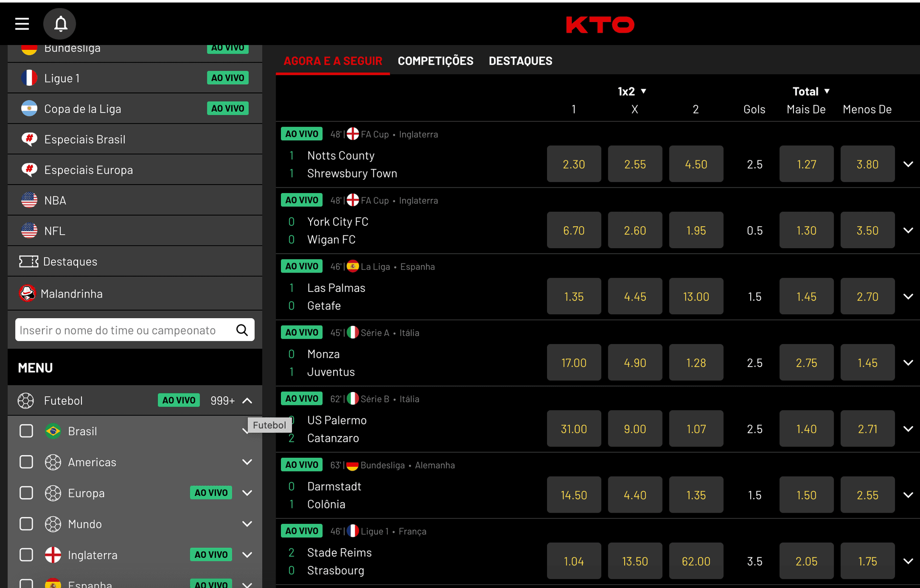Bet on Las Palmas draw at 4.45
The image size is (920, 588).
tap(635, 296)
